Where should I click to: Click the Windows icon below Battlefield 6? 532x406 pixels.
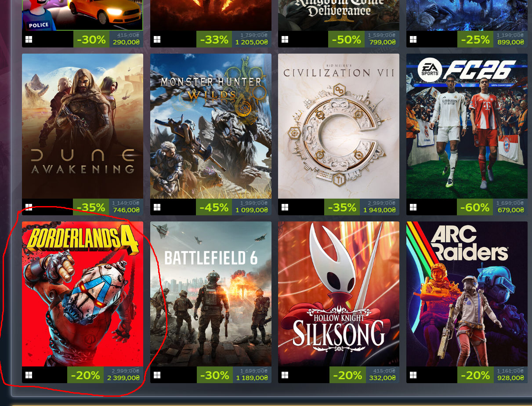(157, 375)
